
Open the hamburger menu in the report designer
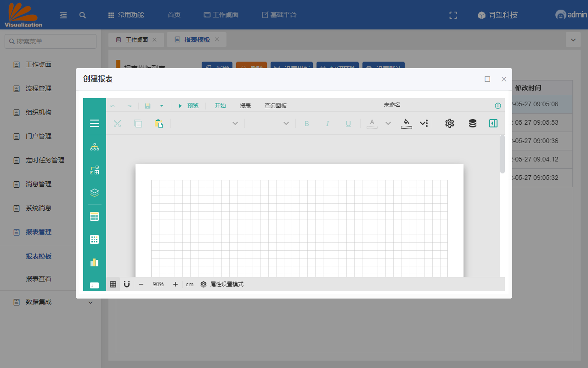point(95,123)
